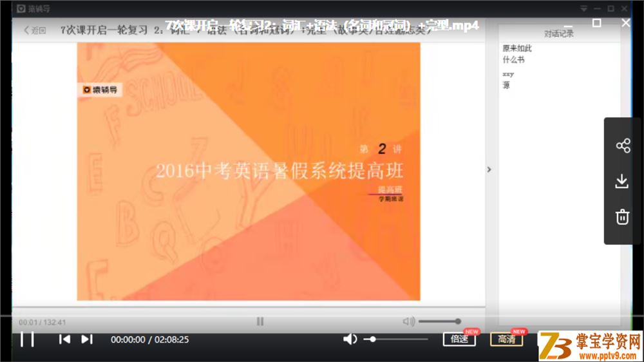Click the 猿辅导 app icon in the title bar
Viewport: 644px width, 362px height.
click(x=21, y=8)
